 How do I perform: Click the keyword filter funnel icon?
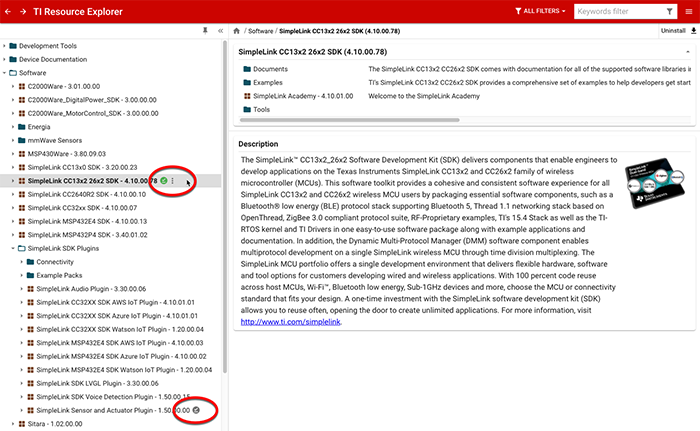[670, 11]
